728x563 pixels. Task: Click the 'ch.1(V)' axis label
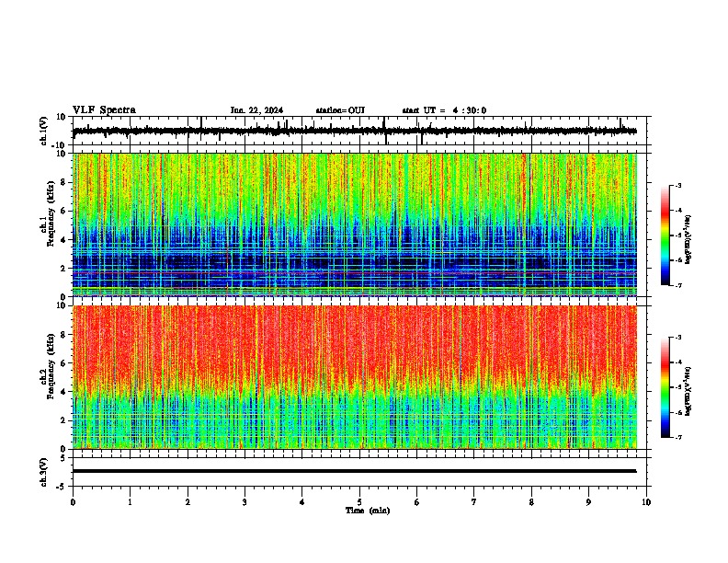[44, 131]
